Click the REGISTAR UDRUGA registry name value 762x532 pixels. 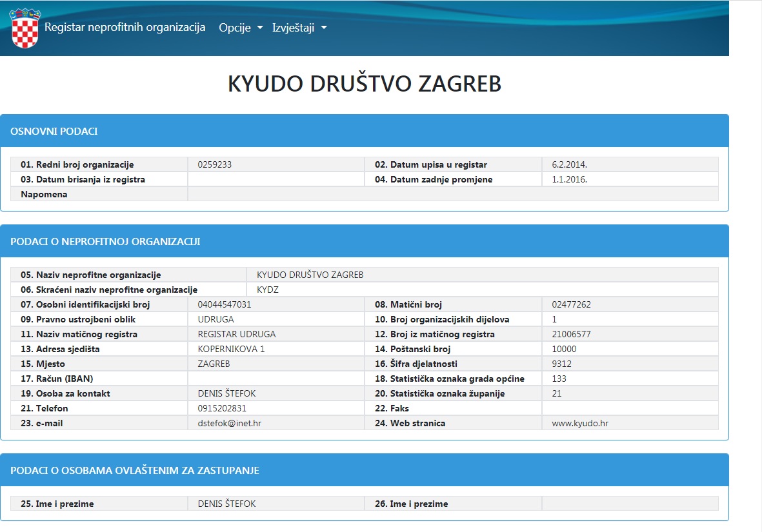(236, 334)
